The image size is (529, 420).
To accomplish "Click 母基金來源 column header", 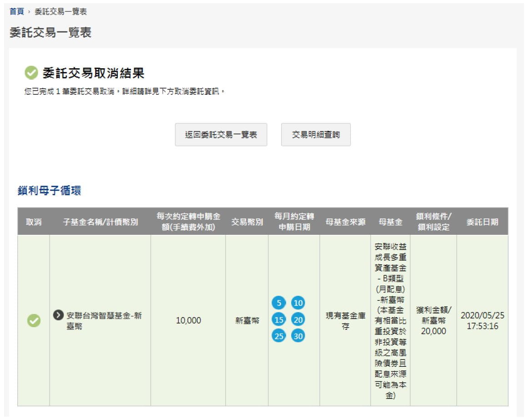I will coord(346,222).
